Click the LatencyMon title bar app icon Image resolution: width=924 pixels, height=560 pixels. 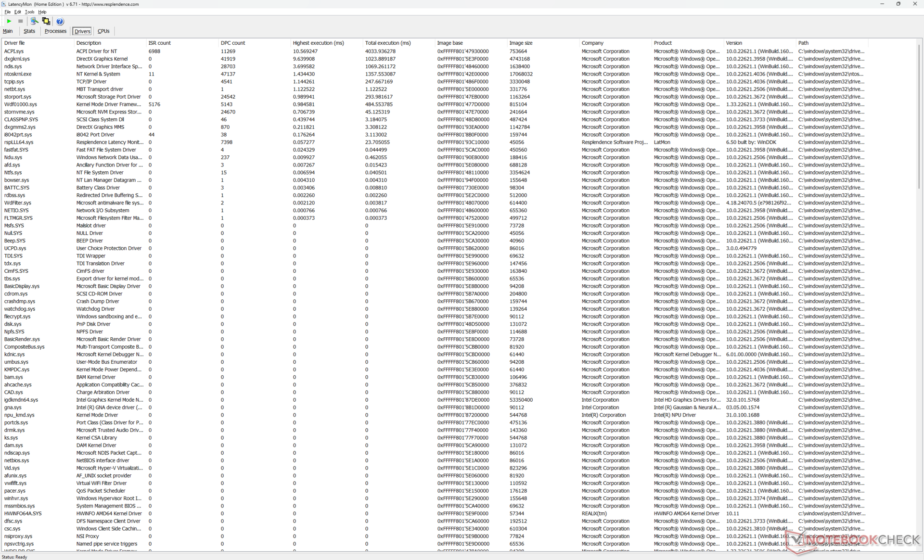[x=4, y=4]
